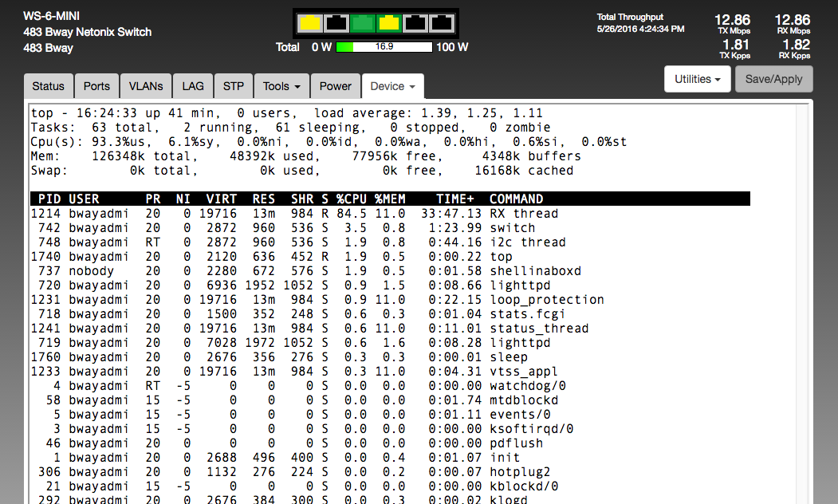Open the LAG tab

(x=193, y=86)
